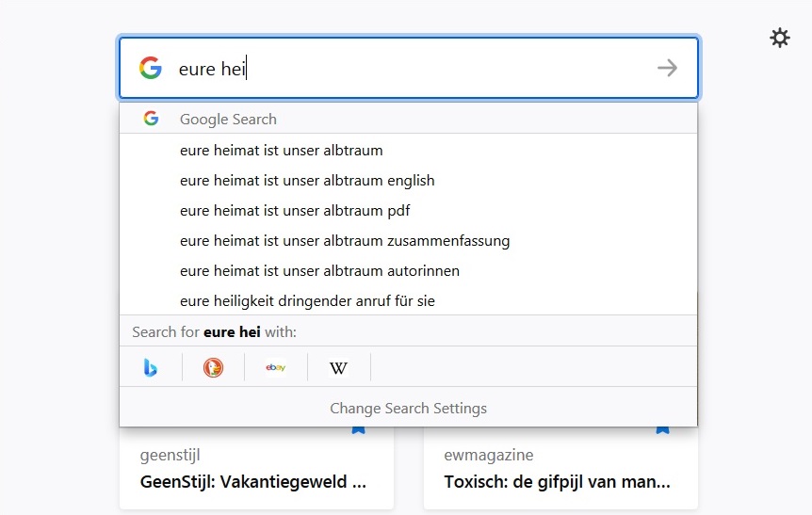Click the ewmagazine card bookmark icon
The image size is (812, 515).
pos(662,429)
